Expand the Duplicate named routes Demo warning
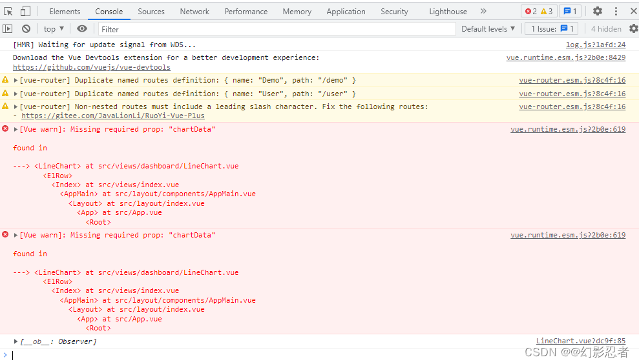 pyautogui.click(x=16, y=80)
